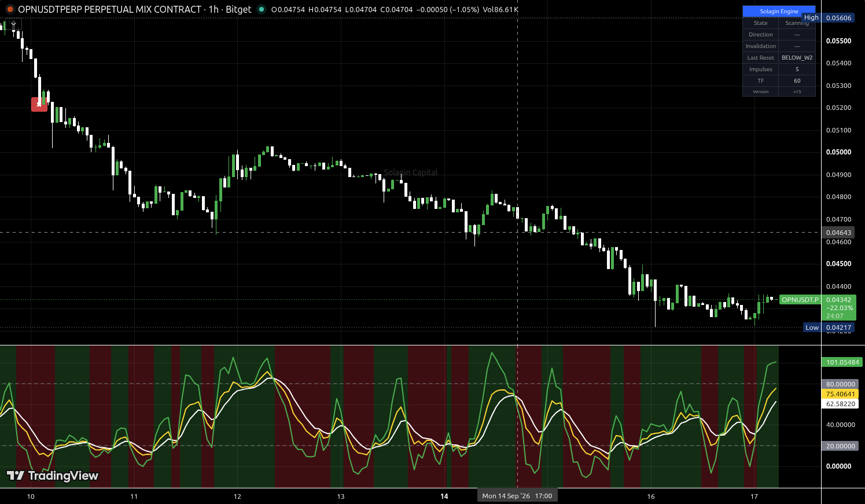Click the High value 0.05606 label

(x=838, y=18)
